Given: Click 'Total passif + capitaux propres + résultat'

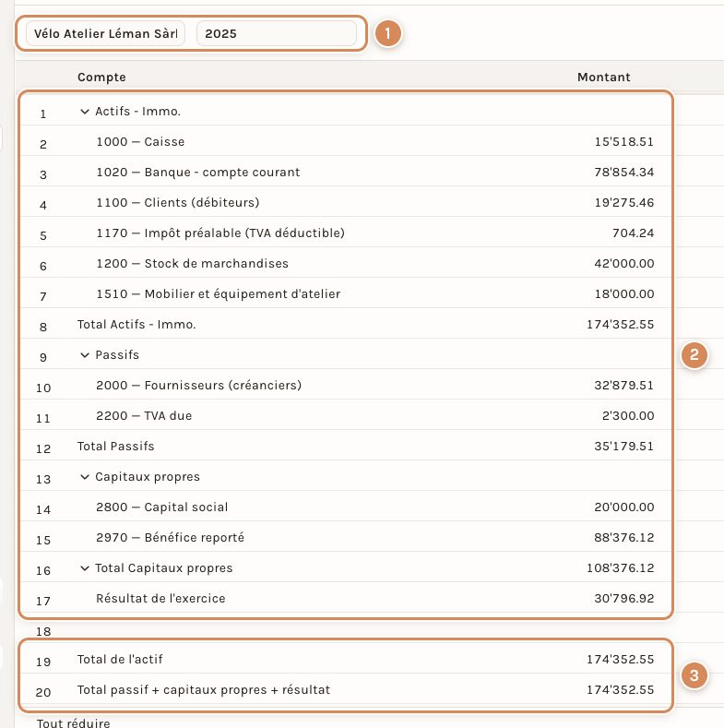Looking at the screenshot, I should [204, 690].
